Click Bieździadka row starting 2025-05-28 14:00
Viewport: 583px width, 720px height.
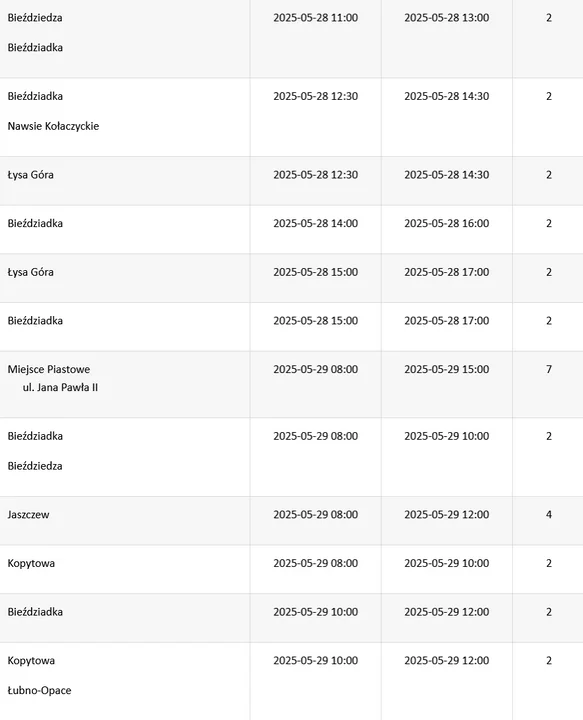(x=292, y=230)
